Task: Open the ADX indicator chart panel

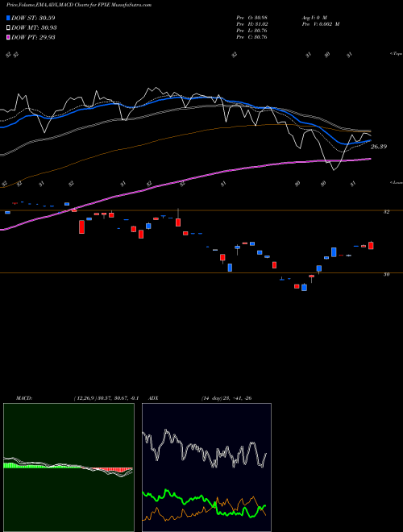Action: 206,468
